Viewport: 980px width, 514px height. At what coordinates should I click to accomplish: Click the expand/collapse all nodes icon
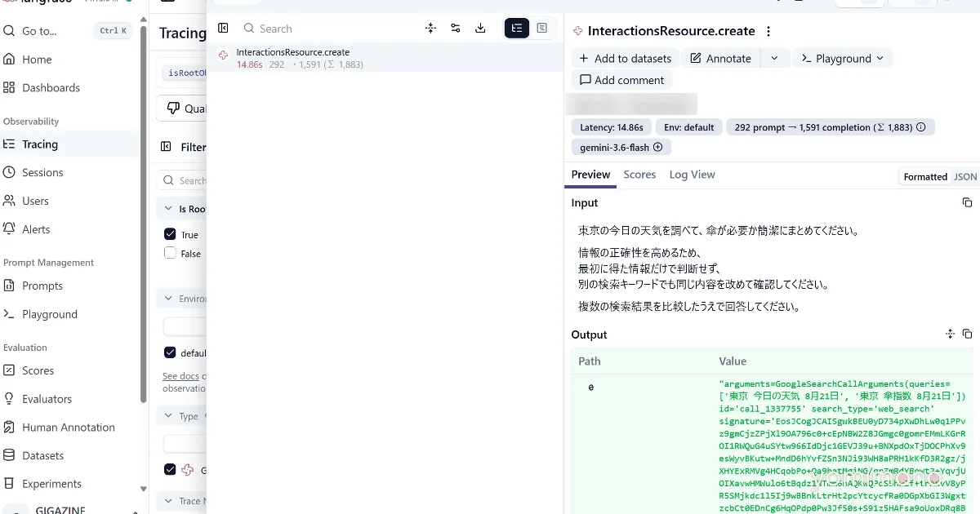click(430, 29)
